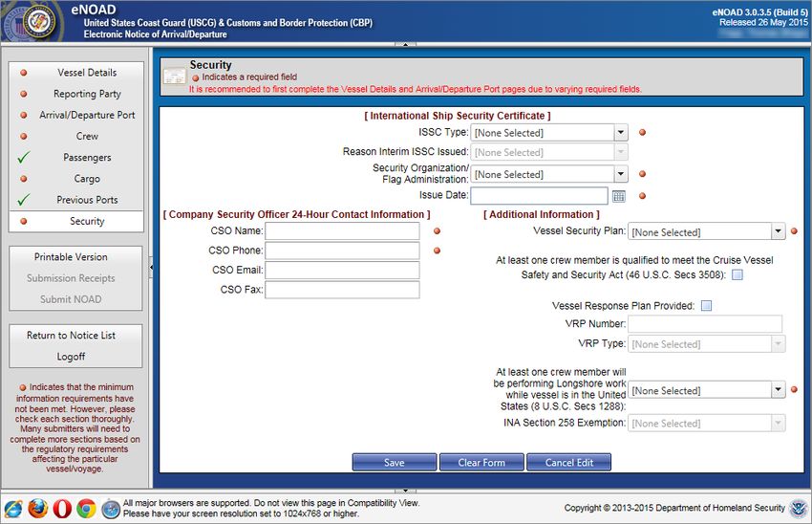The width and height of the screenshot is (812, 524).
Task: Open the Issue Date calendar picker
Action: 619,196
